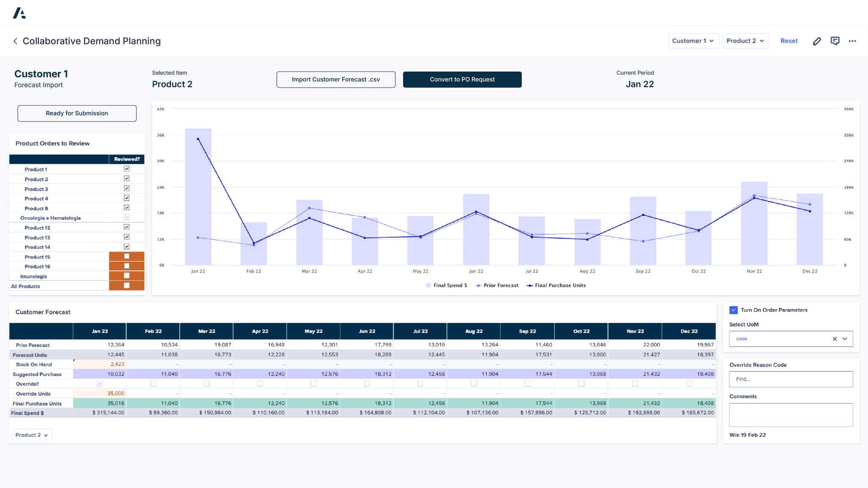The image size is (868, 488).
Task: Check Override box for Feb 22
Action: 153,384
